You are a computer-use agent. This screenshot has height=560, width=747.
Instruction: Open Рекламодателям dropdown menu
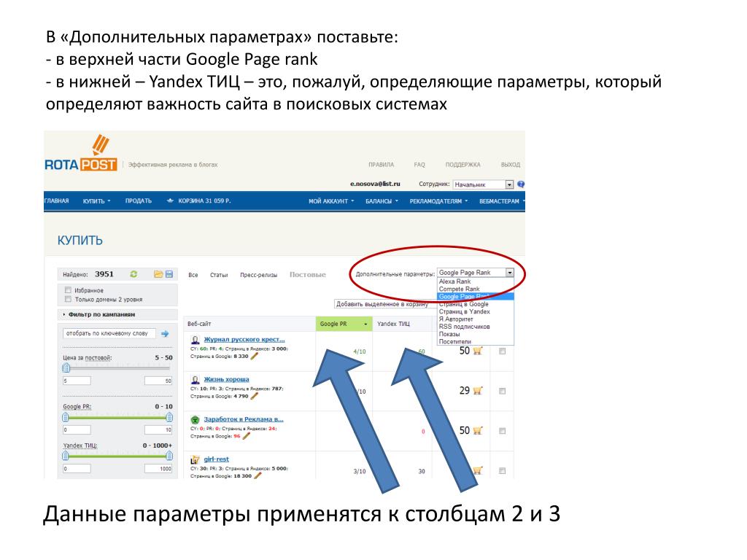point(438,201)
